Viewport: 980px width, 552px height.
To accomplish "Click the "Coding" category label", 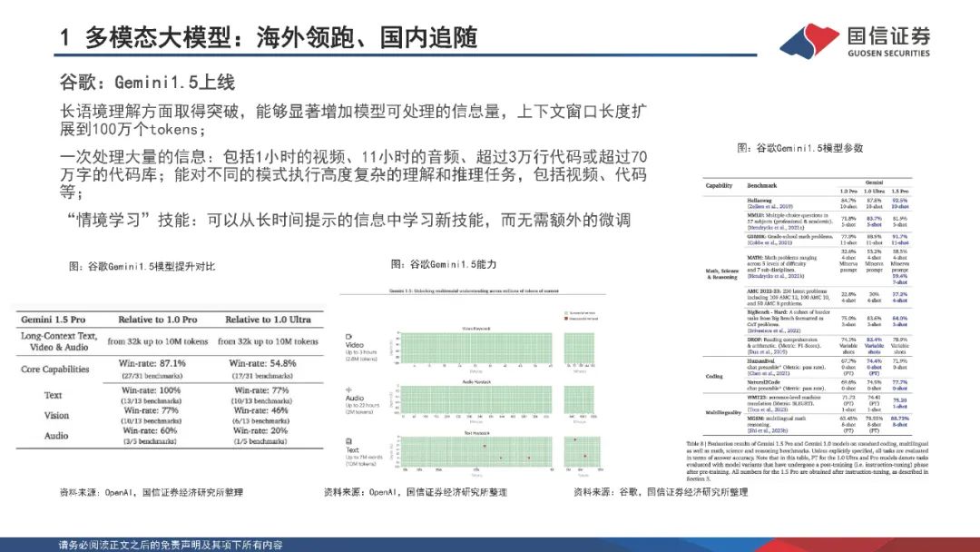I will click(714, 377).
